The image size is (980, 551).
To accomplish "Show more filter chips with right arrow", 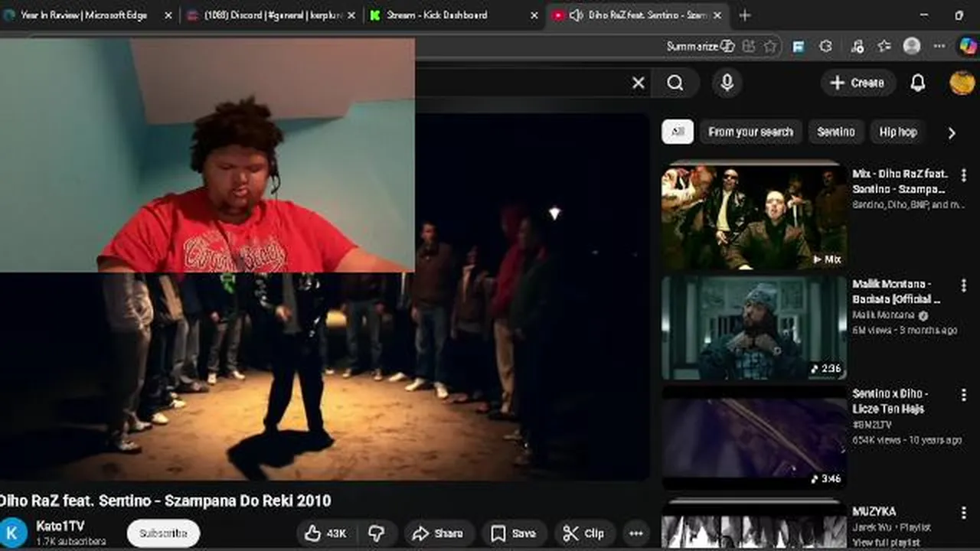I will tap(952, 132).
